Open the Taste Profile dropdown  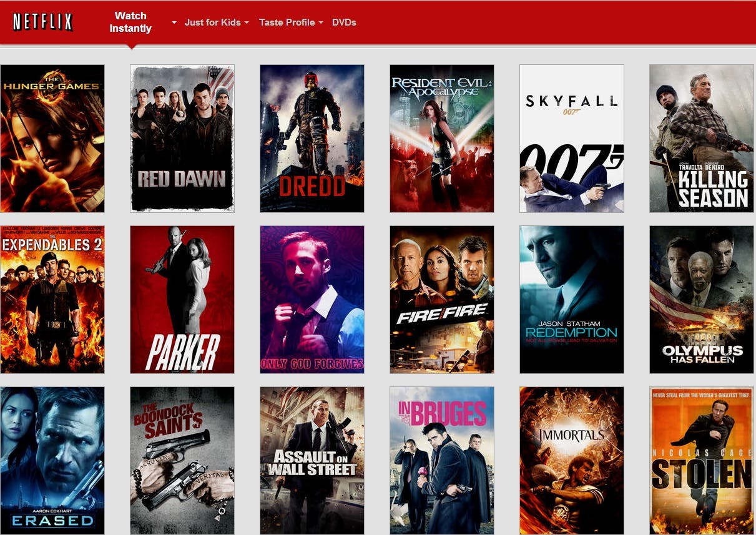tap(291, 22)
